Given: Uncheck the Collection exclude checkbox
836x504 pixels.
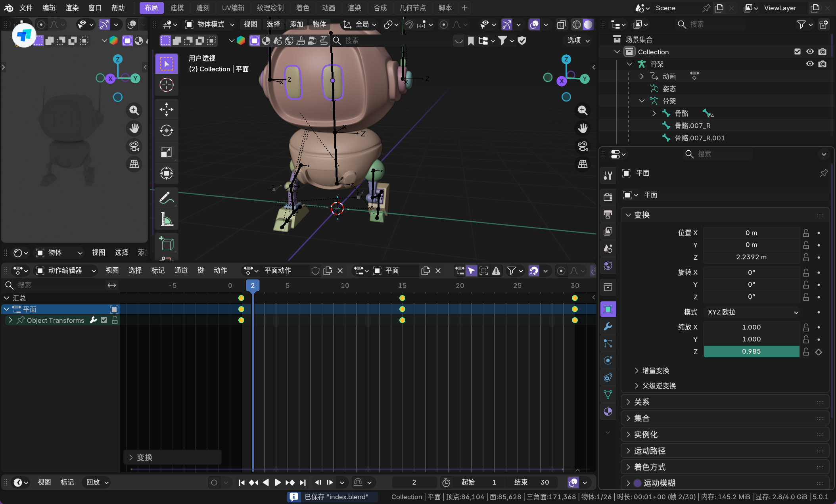Looking at the screenshot, I should click(x=798, y=52).
